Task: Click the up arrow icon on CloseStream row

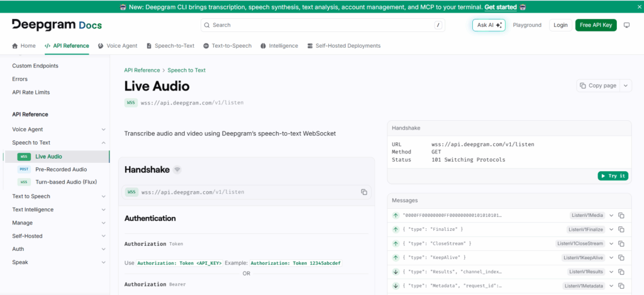Action: [396, 243]
